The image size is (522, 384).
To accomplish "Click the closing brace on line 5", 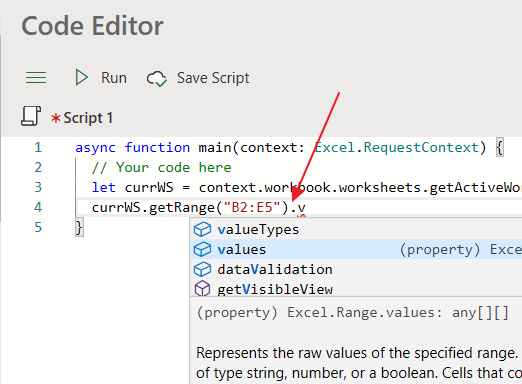I will [79, 228].
